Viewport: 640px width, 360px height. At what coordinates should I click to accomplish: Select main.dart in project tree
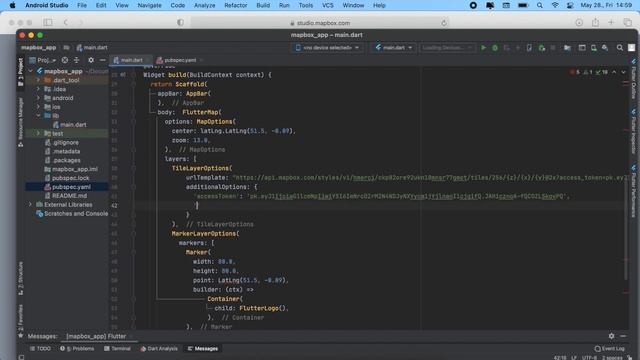coord(69,124)
